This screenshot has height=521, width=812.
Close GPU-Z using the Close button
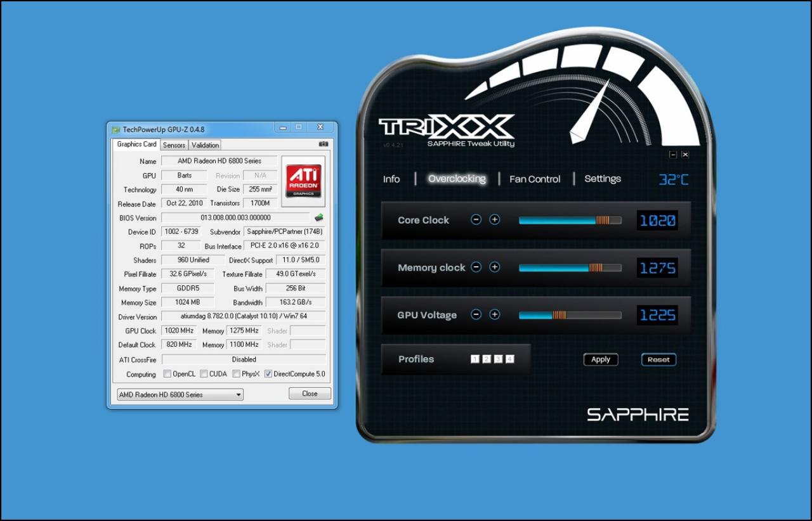tap(310, 394)
